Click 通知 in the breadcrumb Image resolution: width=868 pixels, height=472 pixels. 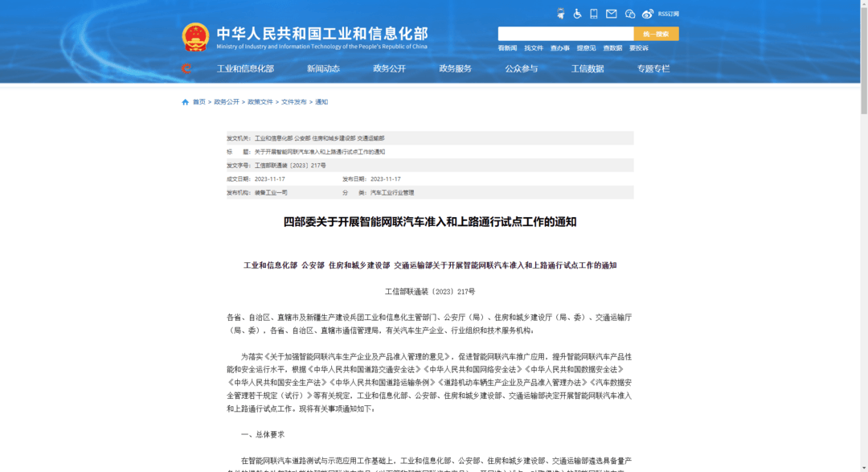[x=321, y=102]
